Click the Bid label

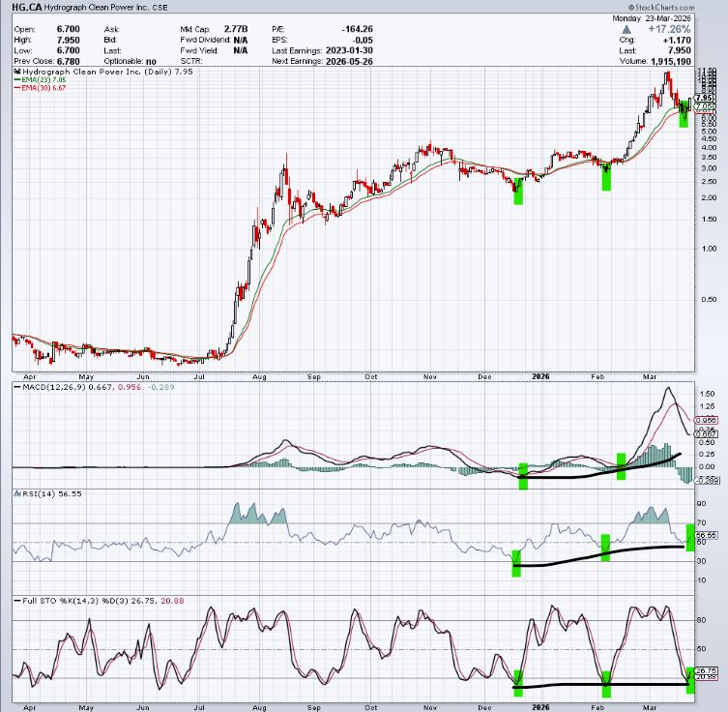pos(110,40)
